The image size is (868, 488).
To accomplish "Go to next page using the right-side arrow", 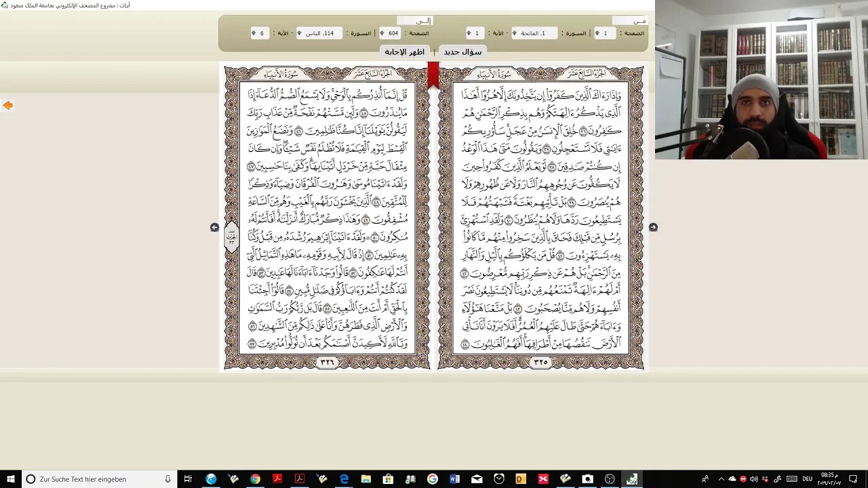I will point(653,227).
